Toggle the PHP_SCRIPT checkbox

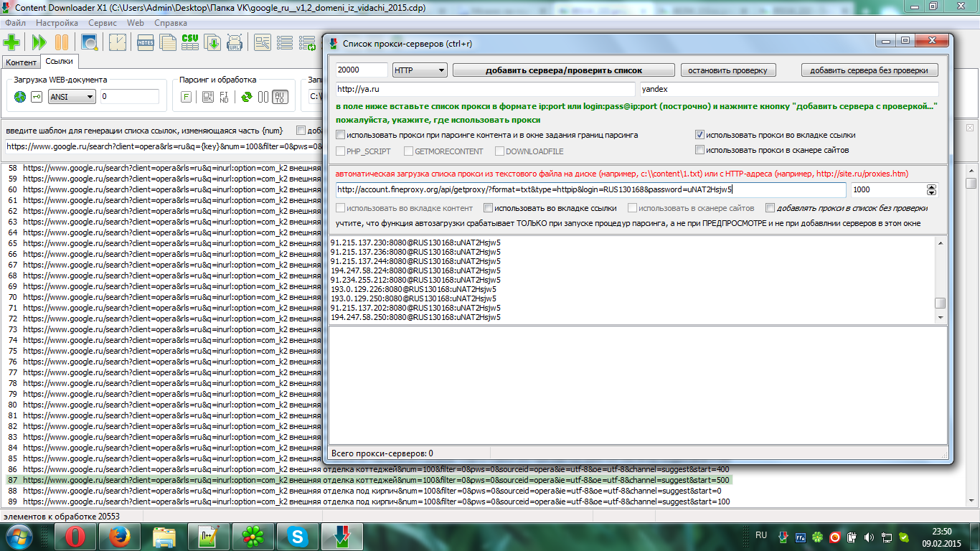[341, 151]
